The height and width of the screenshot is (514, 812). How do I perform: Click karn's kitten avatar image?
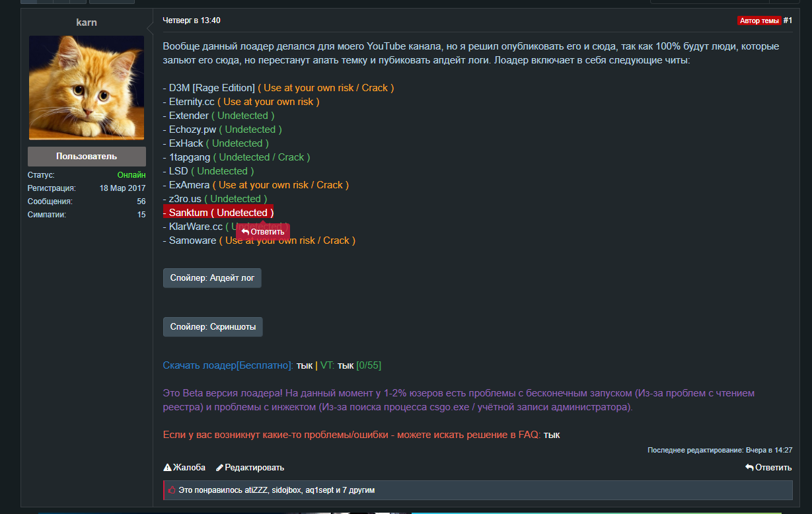(x=87, y=88)
